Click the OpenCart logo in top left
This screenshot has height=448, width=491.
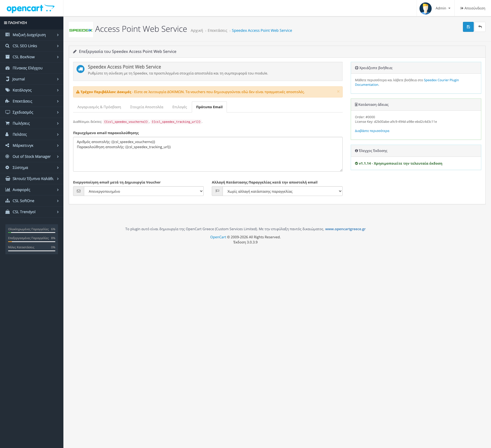[x=30, y=8]
